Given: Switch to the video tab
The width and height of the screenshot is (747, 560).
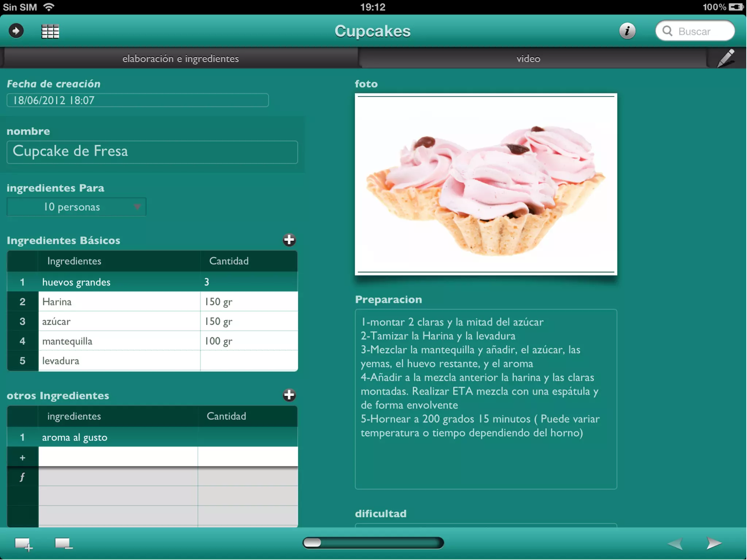Looking at the screenshot, I should pyautogui.click(x=528, y=59).
